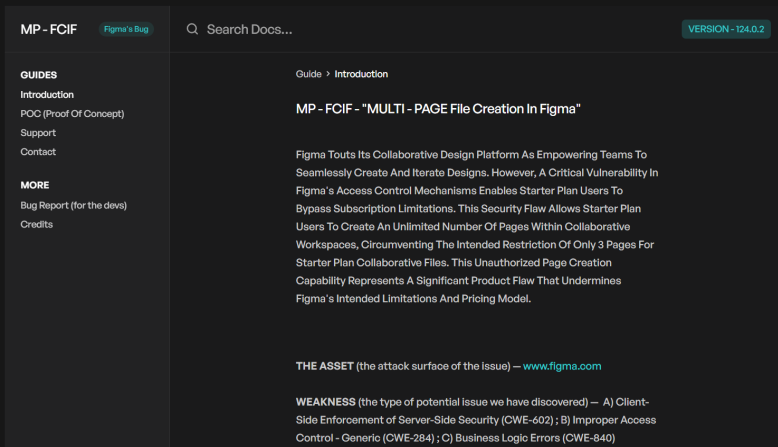Viewport: 778px width, 447px height.
Task: Focus the Search Docs input field
Action: tap(250, 29)
